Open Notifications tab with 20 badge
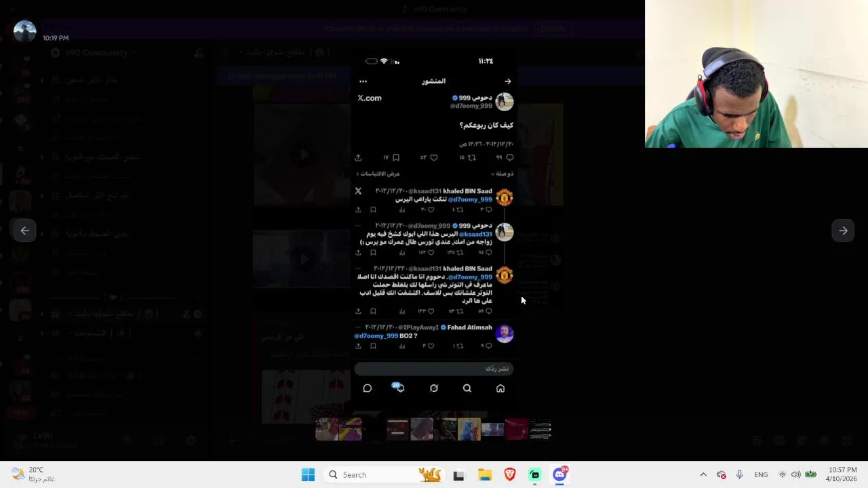This screenshot has width=868, height=488. point(399,388)
